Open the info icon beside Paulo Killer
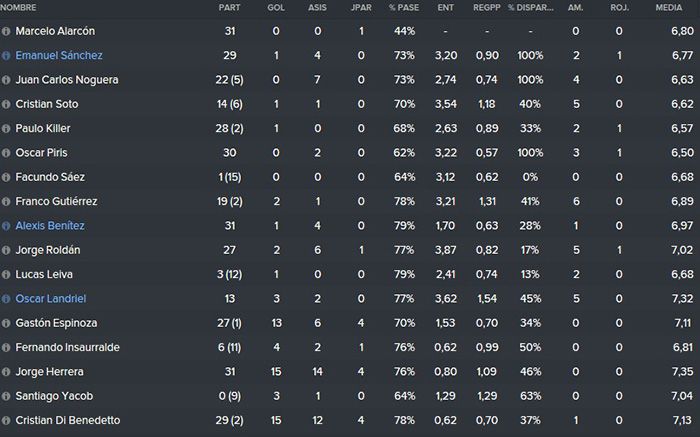 pyautogui.click(x=6, y=129)
